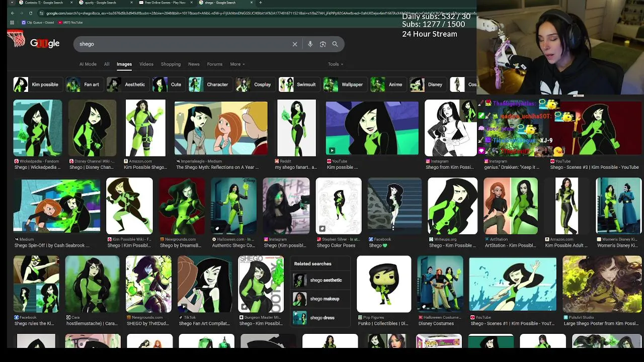Viewport: 644px width, 362px height.
Task: Open the YouTube 'Kim possible' video thumbnail
Action: [372, 128]
